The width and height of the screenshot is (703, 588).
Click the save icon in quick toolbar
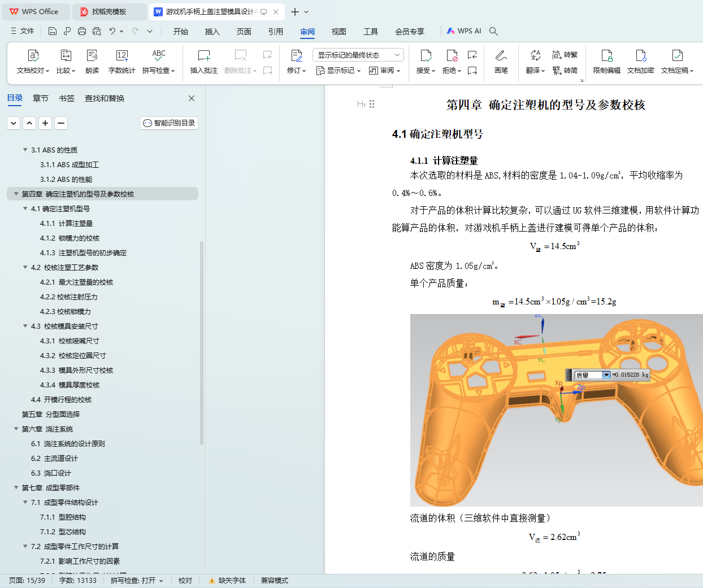point(53,31)
